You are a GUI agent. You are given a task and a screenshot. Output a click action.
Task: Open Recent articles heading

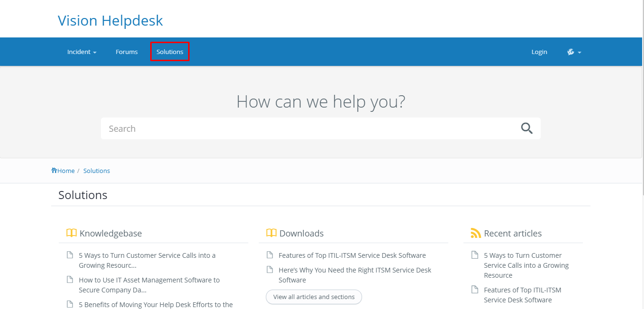point(513,233)
